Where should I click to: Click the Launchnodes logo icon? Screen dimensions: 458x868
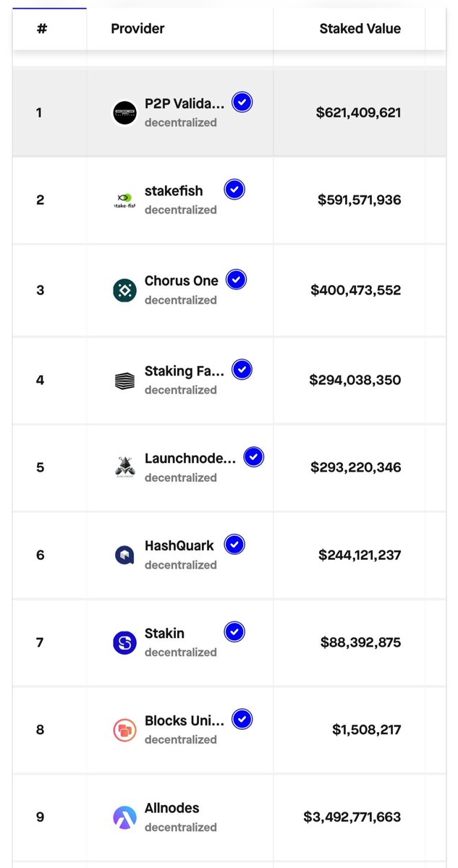pos(125,467)
